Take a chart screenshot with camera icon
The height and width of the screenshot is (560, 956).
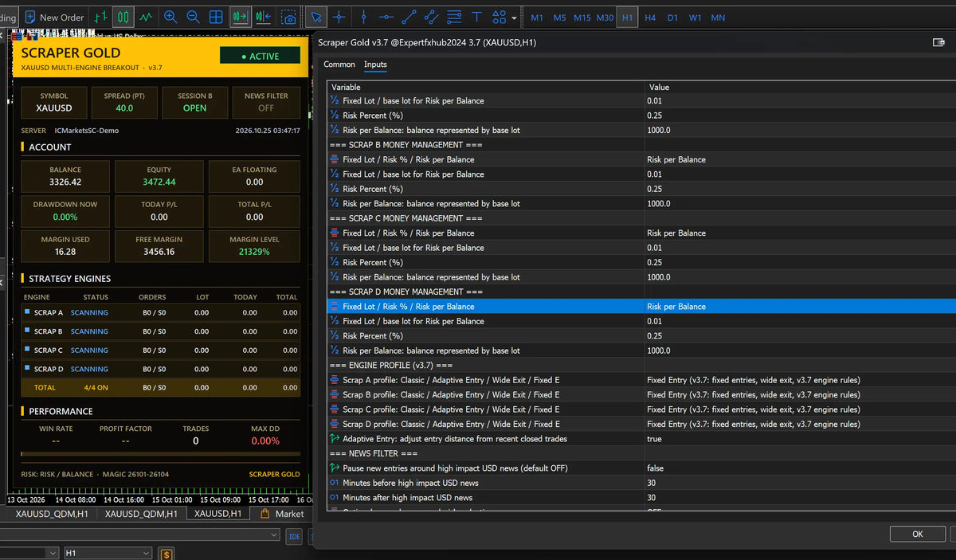288,17
